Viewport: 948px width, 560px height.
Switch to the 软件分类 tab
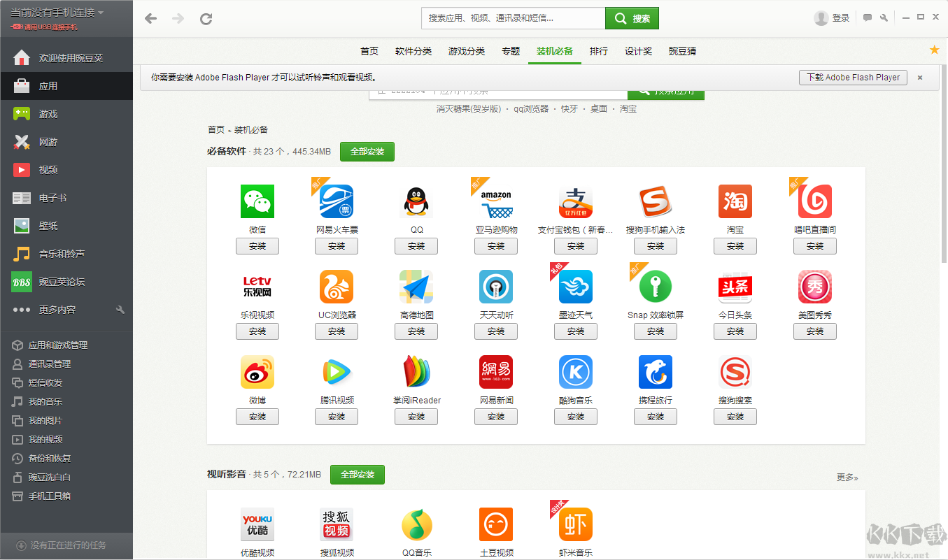coord(413,51)
